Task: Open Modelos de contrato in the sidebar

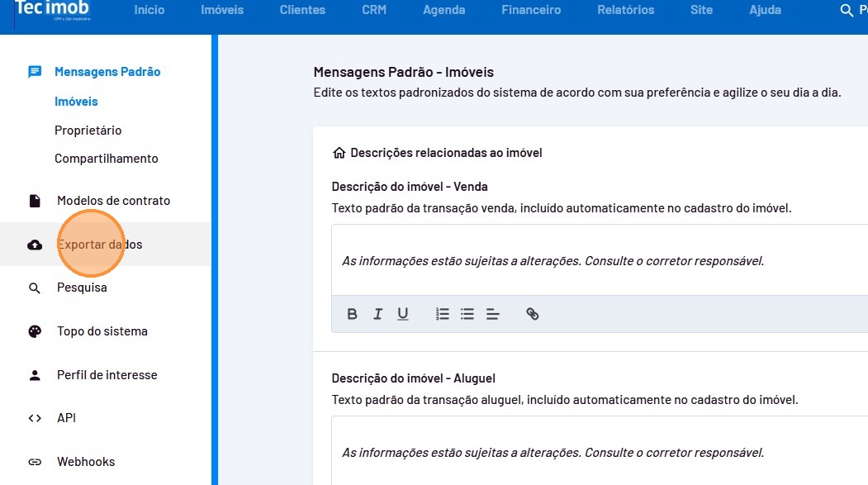Action: pyautogui.click(x=113, y=201)
